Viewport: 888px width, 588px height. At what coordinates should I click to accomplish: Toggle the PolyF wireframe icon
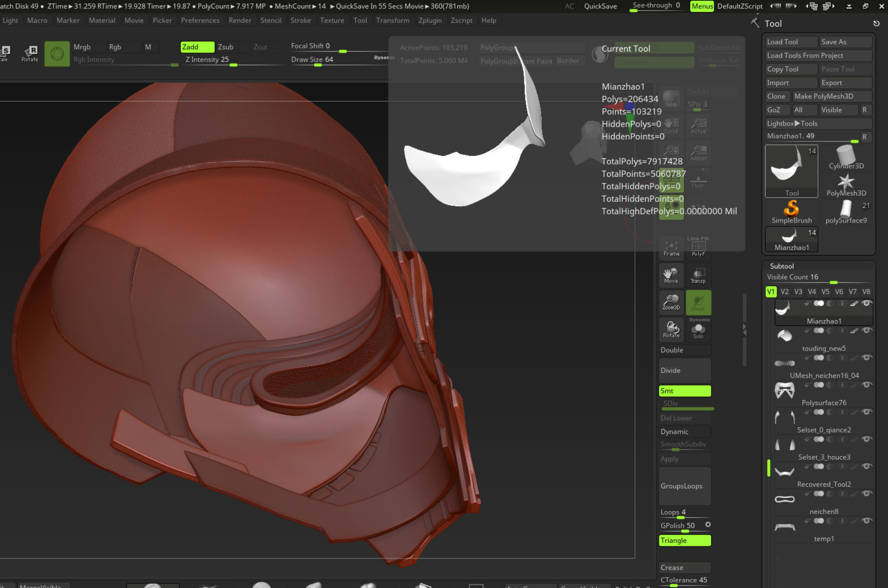click(698, 247)
